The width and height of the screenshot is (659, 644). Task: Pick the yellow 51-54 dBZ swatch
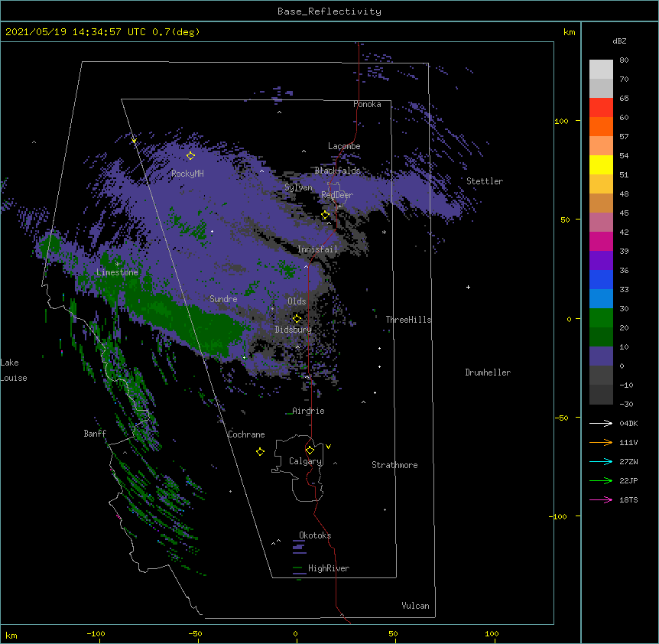tap(601, 164)
